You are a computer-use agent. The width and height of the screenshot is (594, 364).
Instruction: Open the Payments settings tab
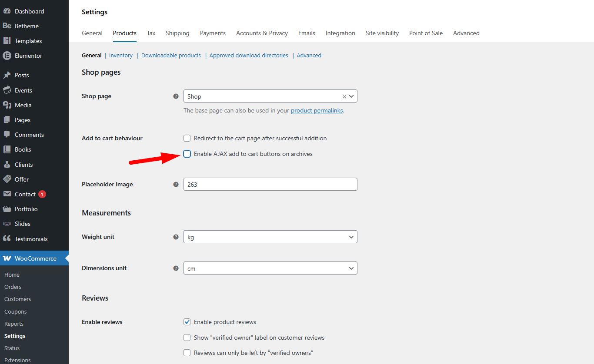pyautogui.click(x=213, y=33)
